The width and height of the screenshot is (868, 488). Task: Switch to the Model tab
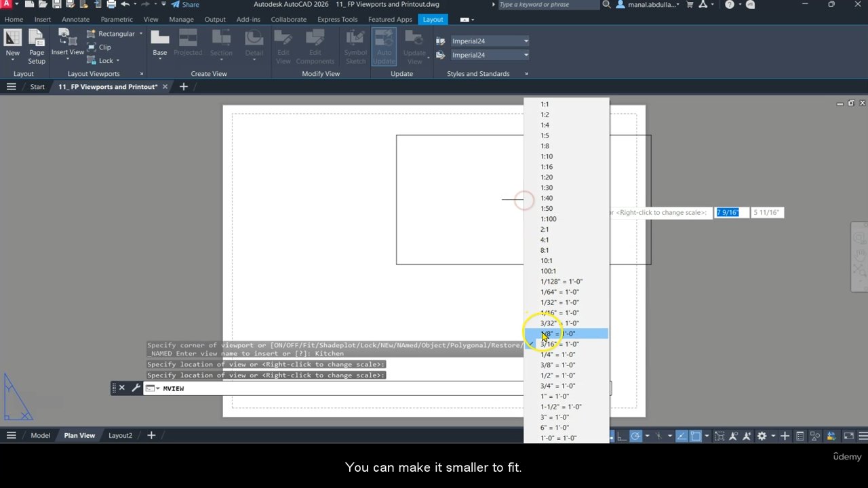(40, 435)
